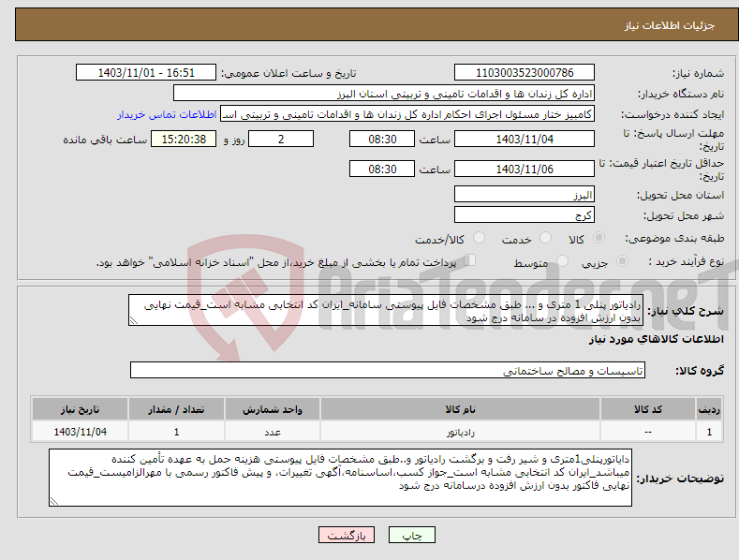Click the remaining time 15:20:38 field

(x=184, y=139)
